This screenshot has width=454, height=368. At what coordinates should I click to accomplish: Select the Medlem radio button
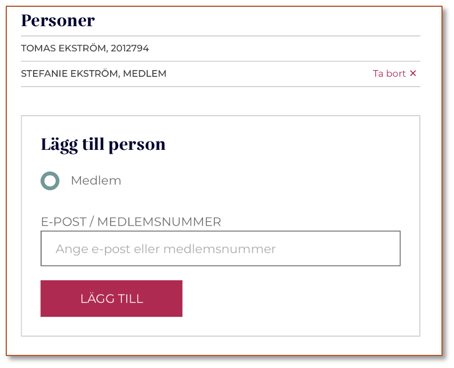pos(50,181)
